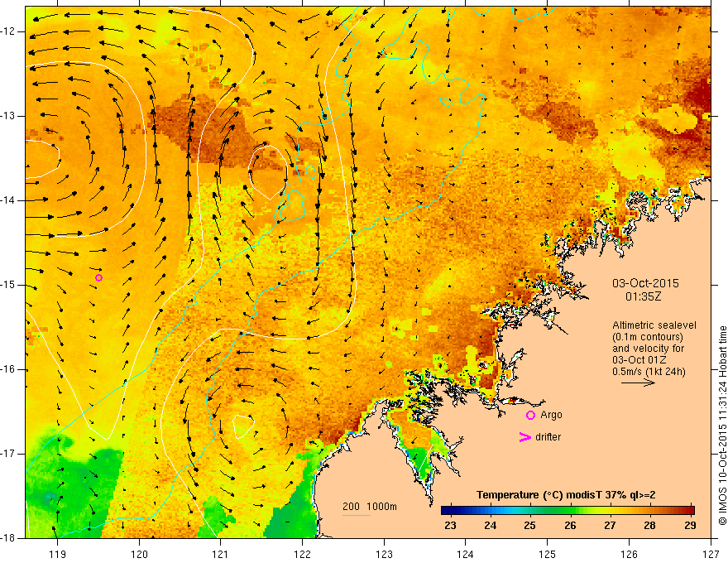728x563 pixels.
Task: Click the "0.5m/s (1kt 24h)" scale text
Action: click(x=649, y=372)
